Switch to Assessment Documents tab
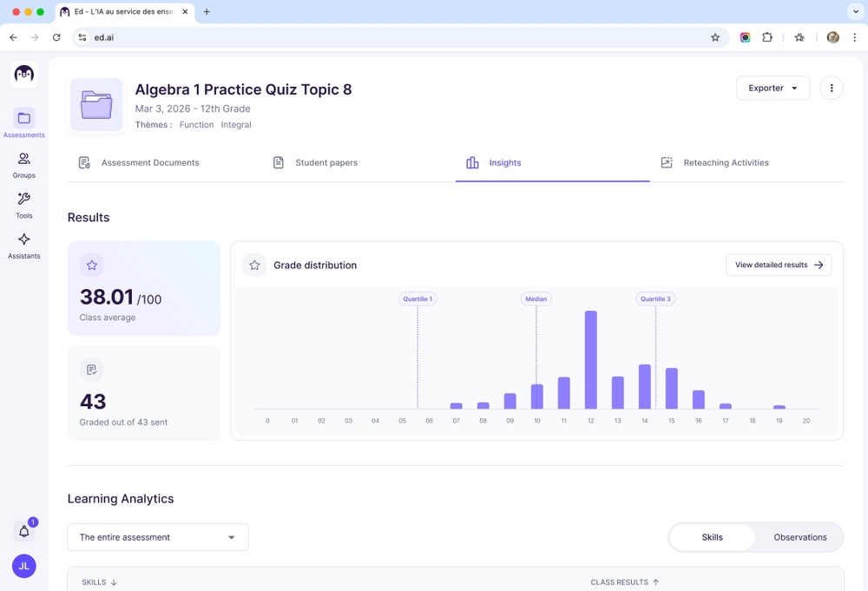868x591 pixels. [139, 163]
